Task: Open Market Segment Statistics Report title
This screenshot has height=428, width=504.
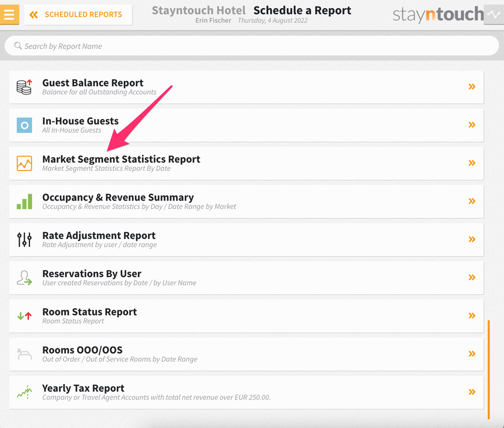Action: pos(121,159)
